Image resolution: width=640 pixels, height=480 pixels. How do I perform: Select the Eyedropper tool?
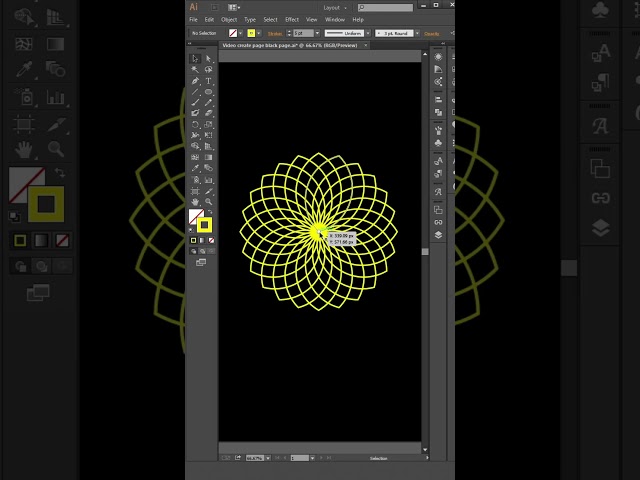(x=195, y=168)
